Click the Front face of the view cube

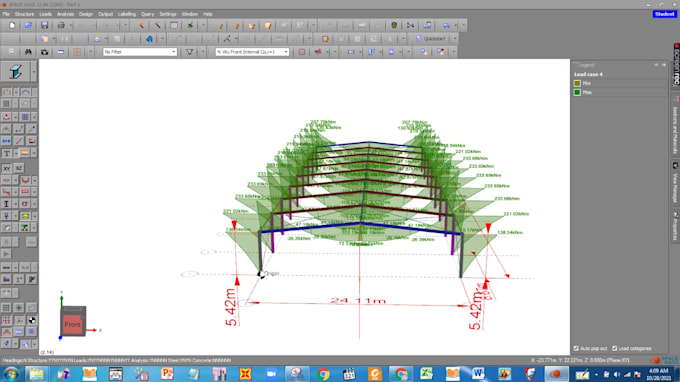72,324
